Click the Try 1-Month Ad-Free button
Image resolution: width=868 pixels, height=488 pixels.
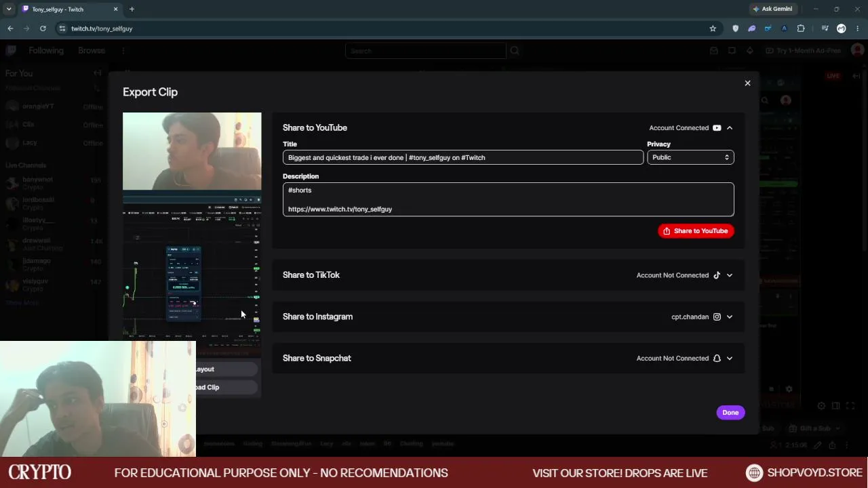click(804, 51)
